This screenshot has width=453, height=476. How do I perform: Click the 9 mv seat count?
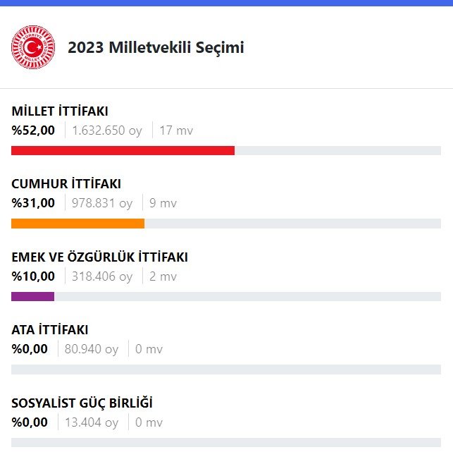(163, 203)
